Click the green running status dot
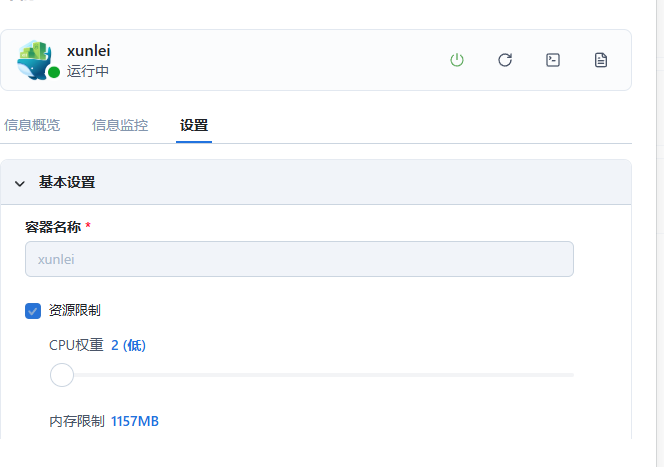Viewport: 664px width, 467px height. point(54,72)
